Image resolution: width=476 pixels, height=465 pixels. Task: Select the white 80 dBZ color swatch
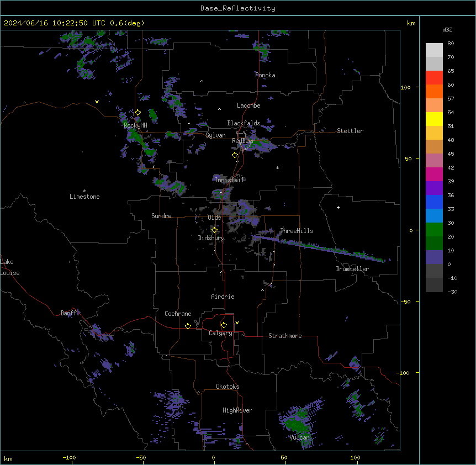tap(434, 50)
